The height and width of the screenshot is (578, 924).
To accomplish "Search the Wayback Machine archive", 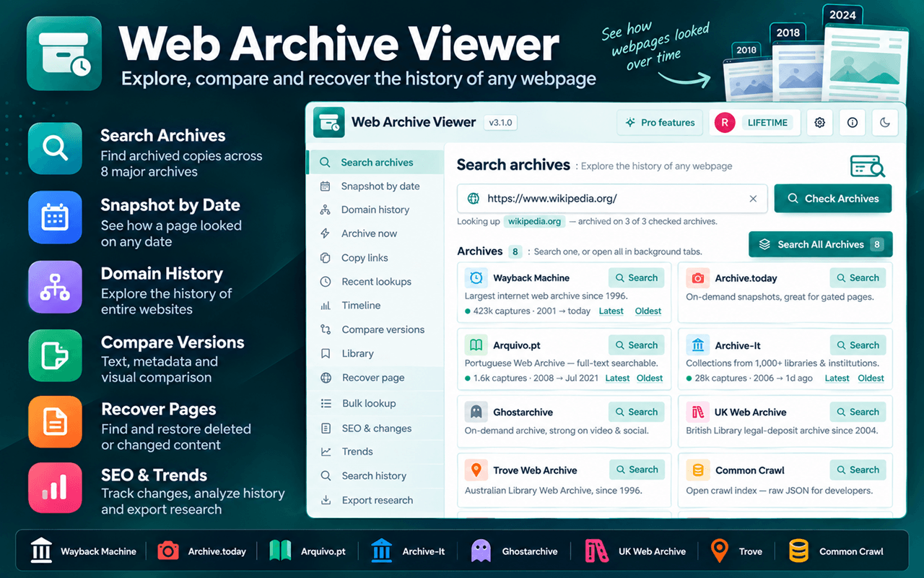I will [636, 278].
